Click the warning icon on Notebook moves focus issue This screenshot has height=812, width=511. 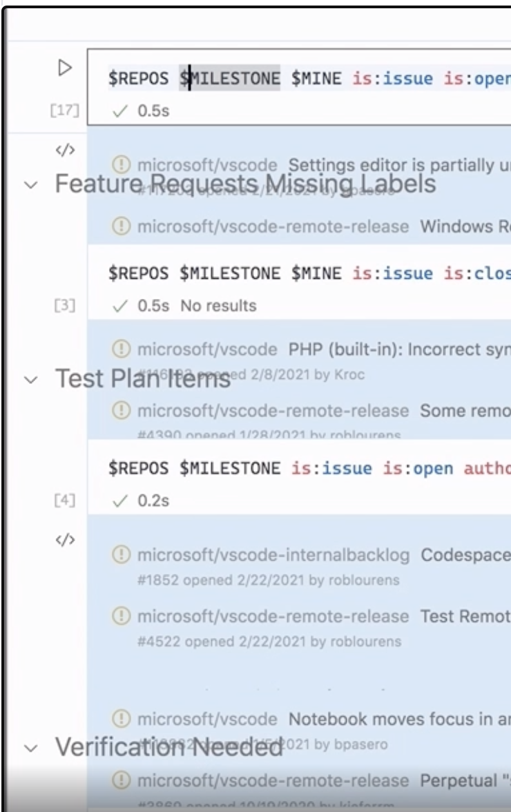pyautogui.click(x=122, y=719)
